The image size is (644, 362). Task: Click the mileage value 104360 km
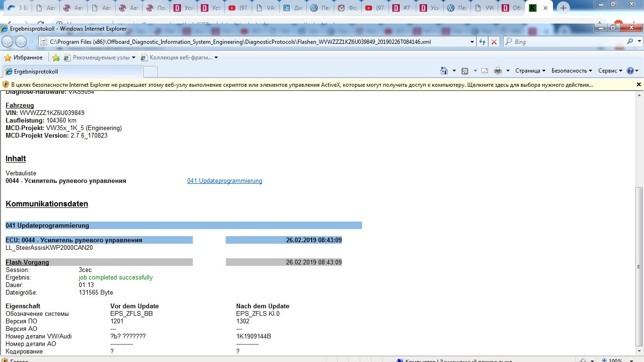pyautogui.click(x=61, y=120)
